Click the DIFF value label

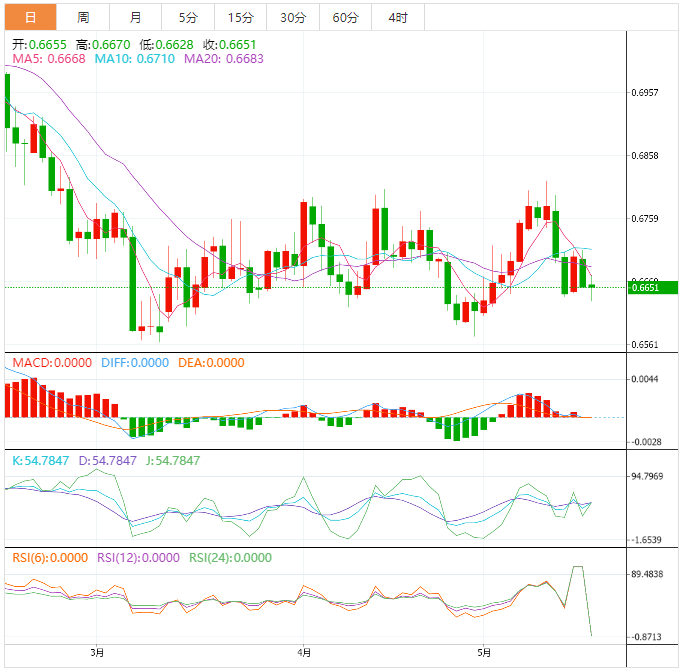tap(134, 363)
